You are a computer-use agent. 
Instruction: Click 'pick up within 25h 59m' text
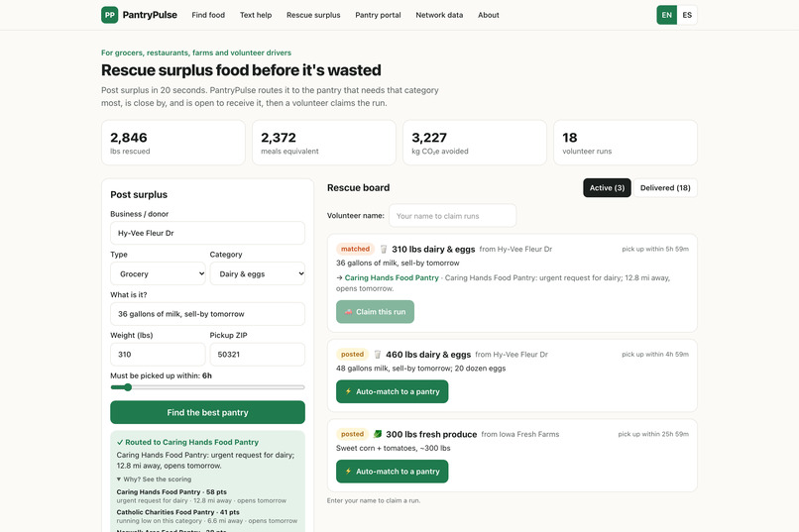653,434
